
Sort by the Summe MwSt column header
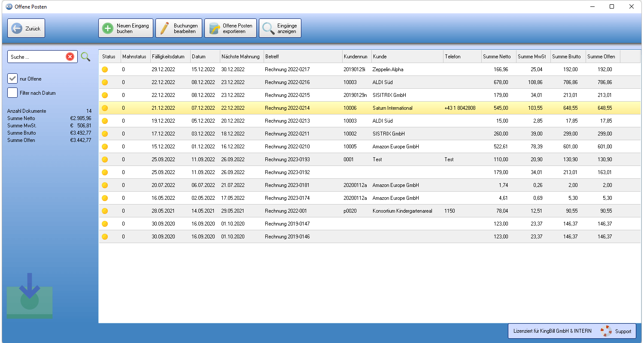[533, 57]
